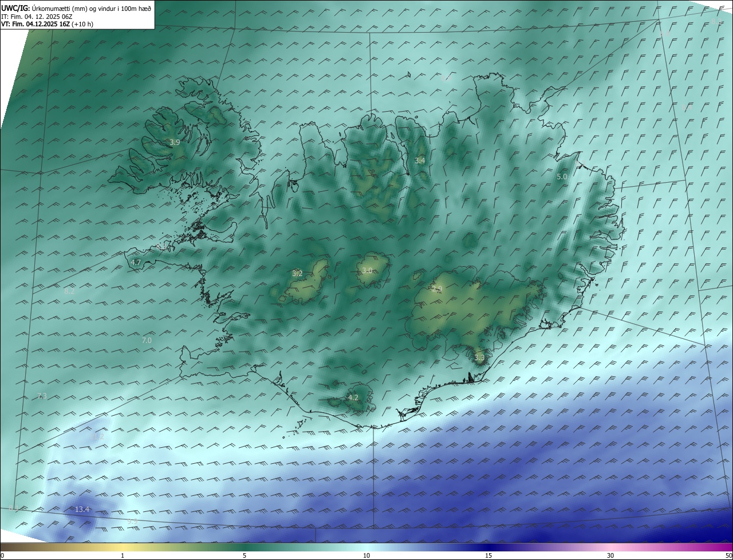The width and height of the screenshot is (733, 560).
Task: Click the valid time "VT: Fim. 04.12.2025 16Z (+10 h)"
Action: pos(48,24)
